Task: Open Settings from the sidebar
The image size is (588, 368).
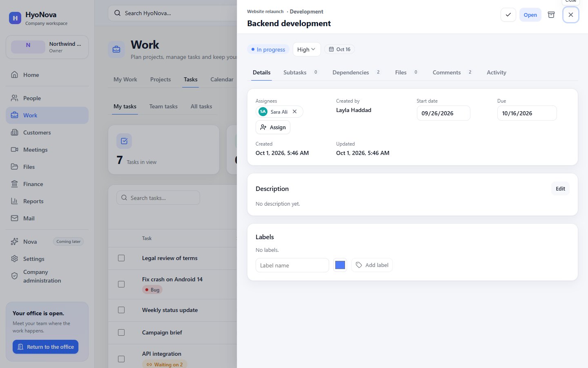Action: (47, 259)
